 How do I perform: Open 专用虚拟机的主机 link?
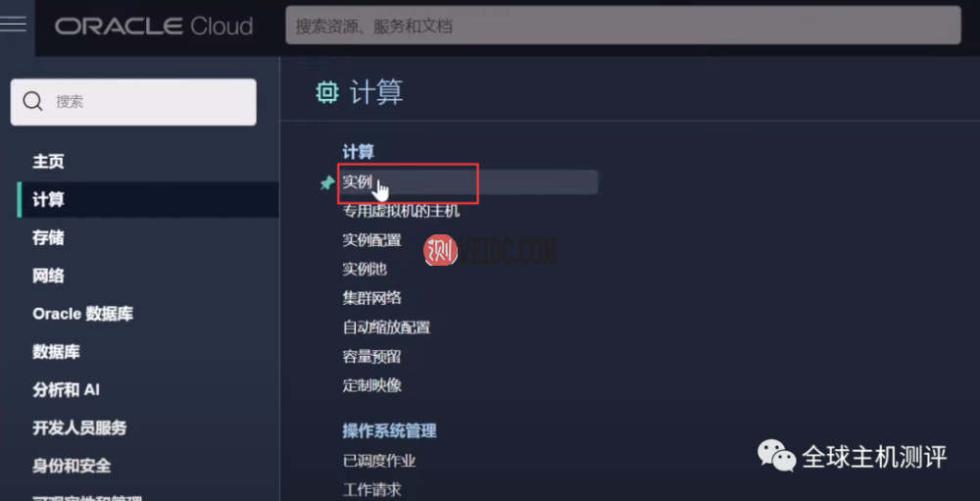coord(401,212)
